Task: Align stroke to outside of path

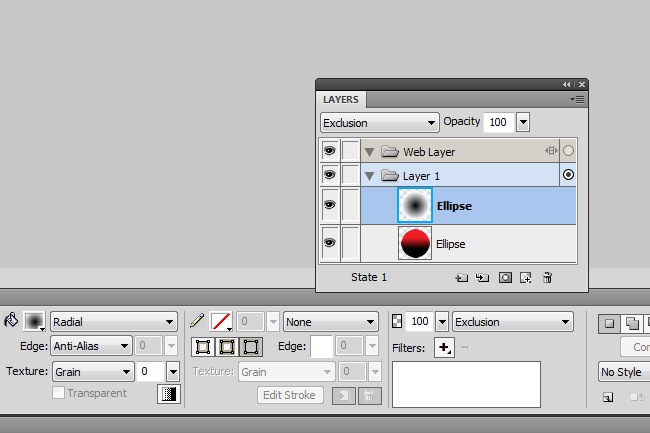Action: click(x=251, y=346)
